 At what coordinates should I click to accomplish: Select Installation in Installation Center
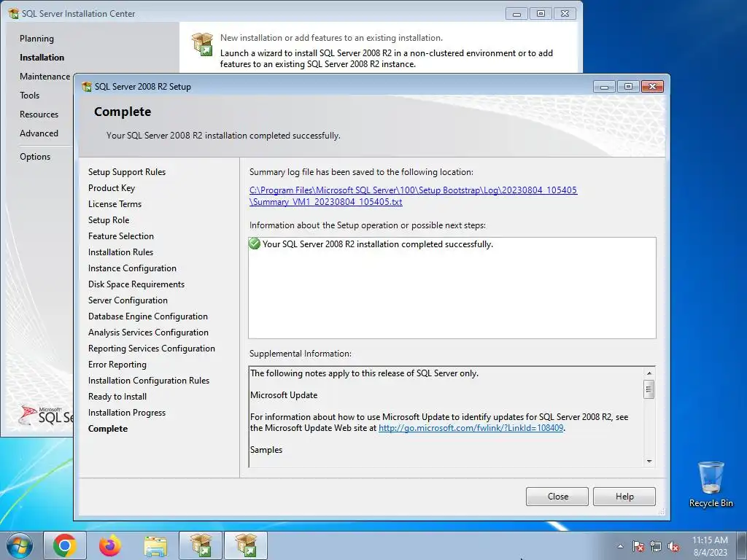[42, 57]
